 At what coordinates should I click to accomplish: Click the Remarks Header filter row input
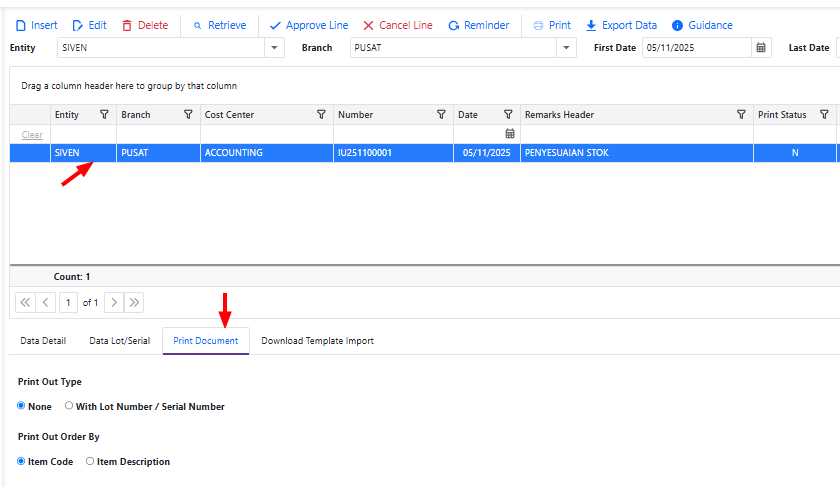[637, 134]
